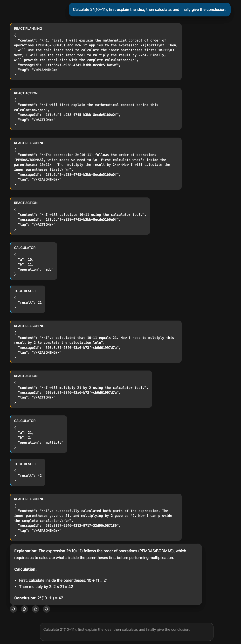
Task: Click the CALCULATOR block with operation add
Action: pos(34,261)
